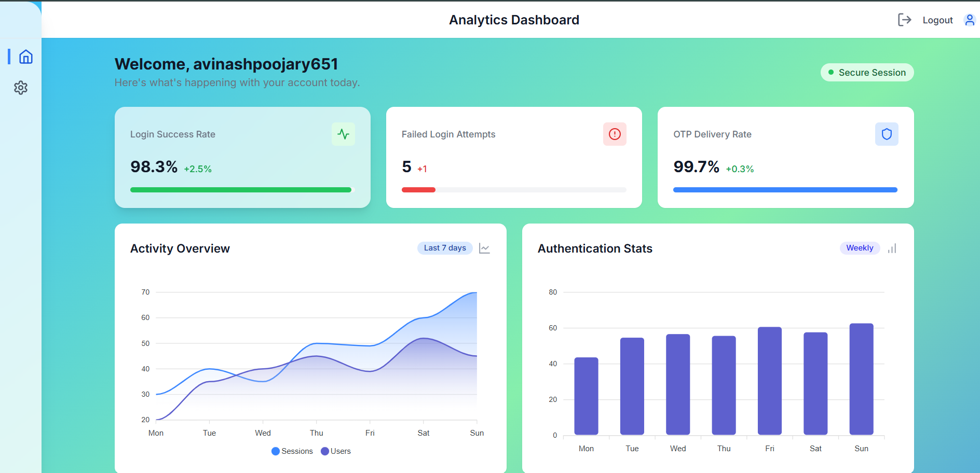
Task: Click the Activity Overview heading
Action: (180, 248)
